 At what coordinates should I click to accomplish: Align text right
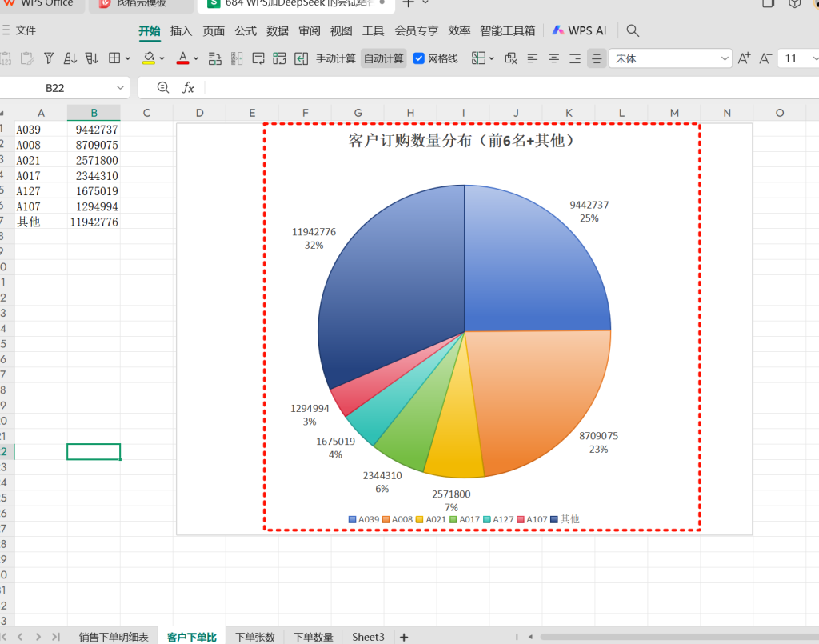(575, 58)
